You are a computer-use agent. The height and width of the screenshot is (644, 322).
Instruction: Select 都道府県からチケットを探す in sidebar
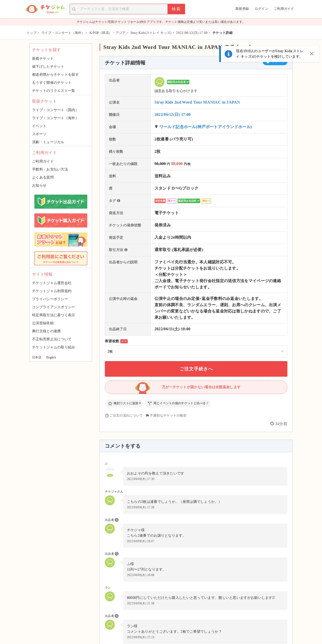pos(55,74)
